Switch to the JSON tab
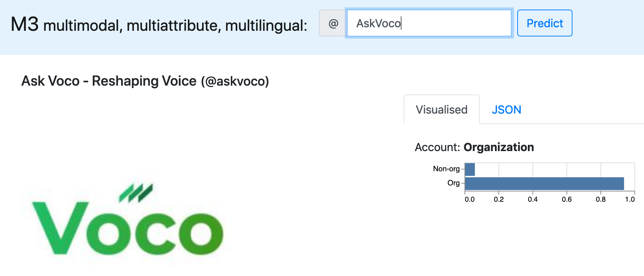The image size is (644, 276). pyautogui.click(x=506, y=110)
